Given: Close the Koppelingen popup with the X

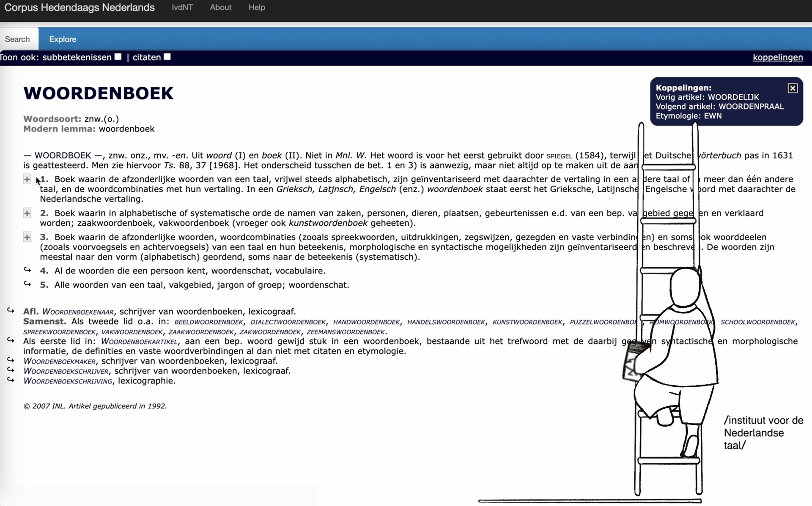Looking at the screenshot, I should click(793, 88).
